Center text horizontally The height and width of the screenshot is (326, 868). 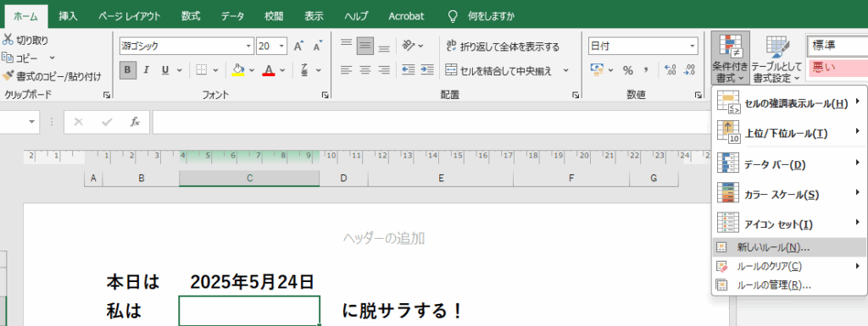click(x=365, y=70)
